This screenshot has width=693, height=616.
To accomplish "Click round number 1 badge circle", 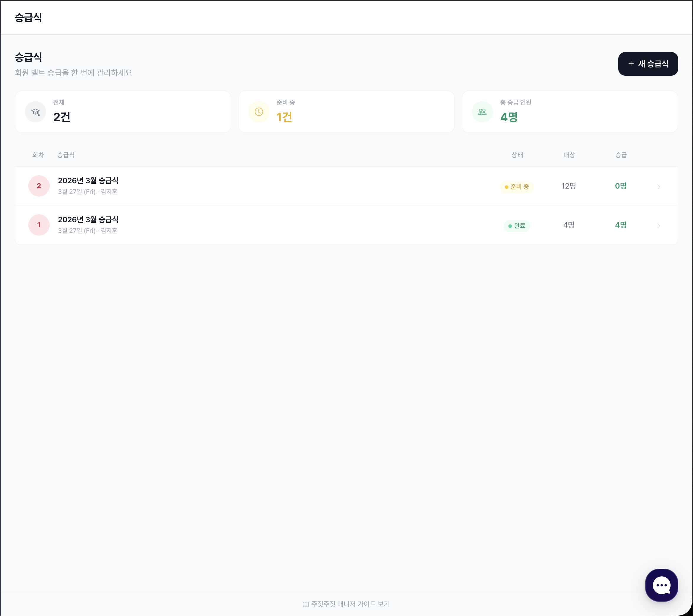I will 39,225.
